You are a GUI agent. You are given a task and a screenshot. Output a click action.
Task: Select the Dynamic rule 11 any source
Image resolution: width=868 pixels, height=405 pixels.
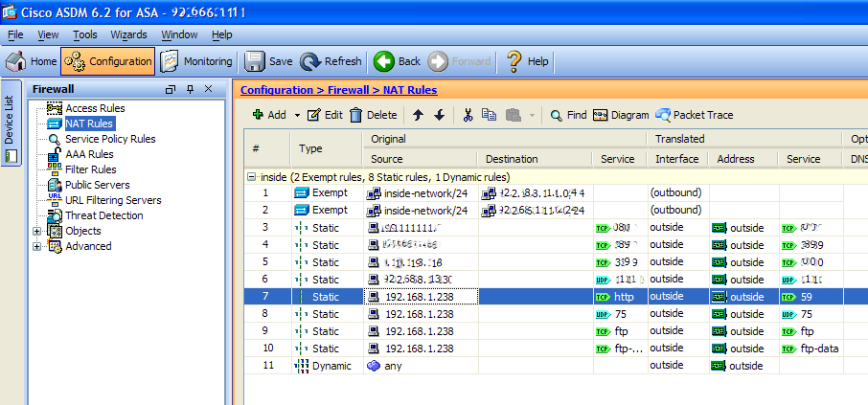pyautogui.click(x=421, y=366)
